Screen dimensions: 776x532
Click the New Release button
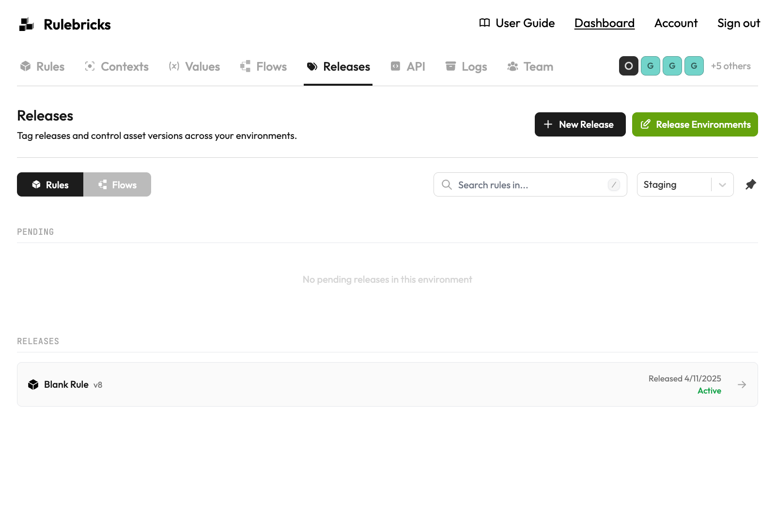pos(580,124)
